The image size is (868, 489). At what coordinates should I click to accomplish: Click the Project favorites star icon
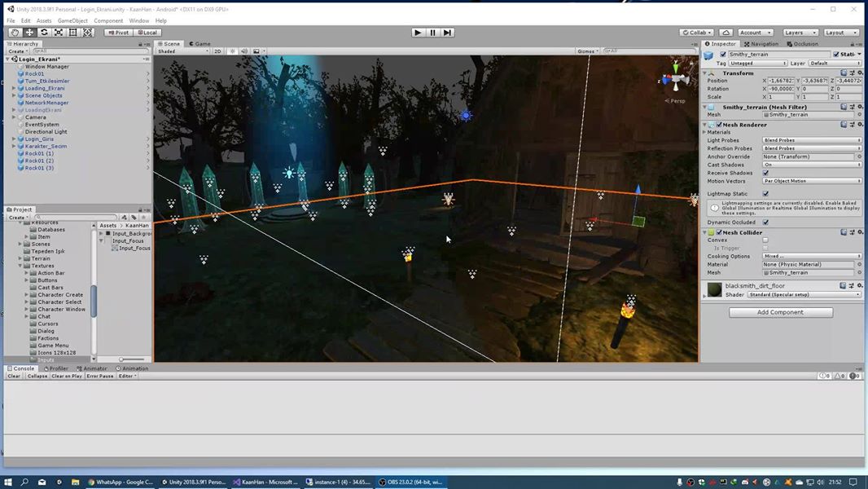tap(143, 217)
